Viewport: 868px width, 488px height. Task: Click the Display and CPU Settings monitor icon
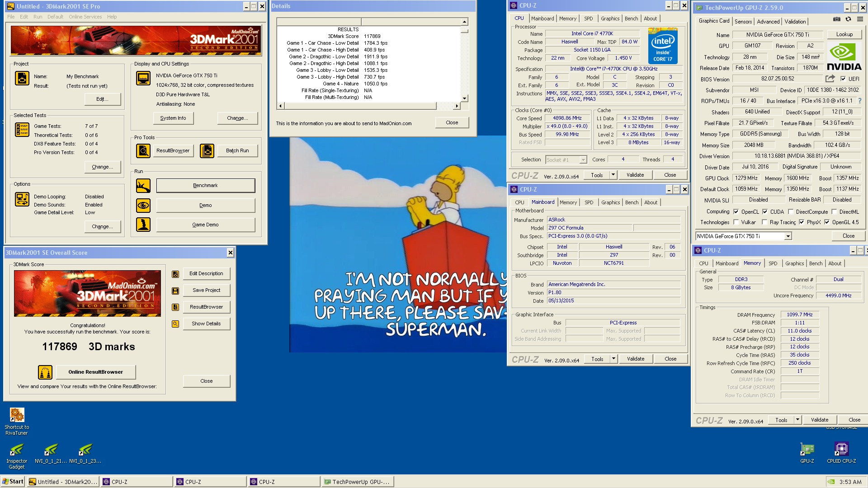(x=143, y=78)
